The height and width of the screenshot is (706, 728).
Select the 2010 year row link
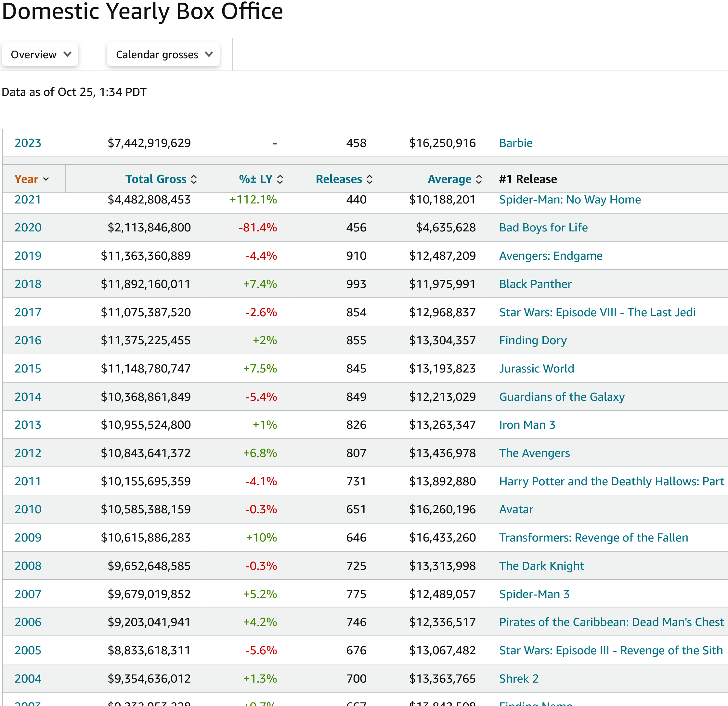pos(28,509)
